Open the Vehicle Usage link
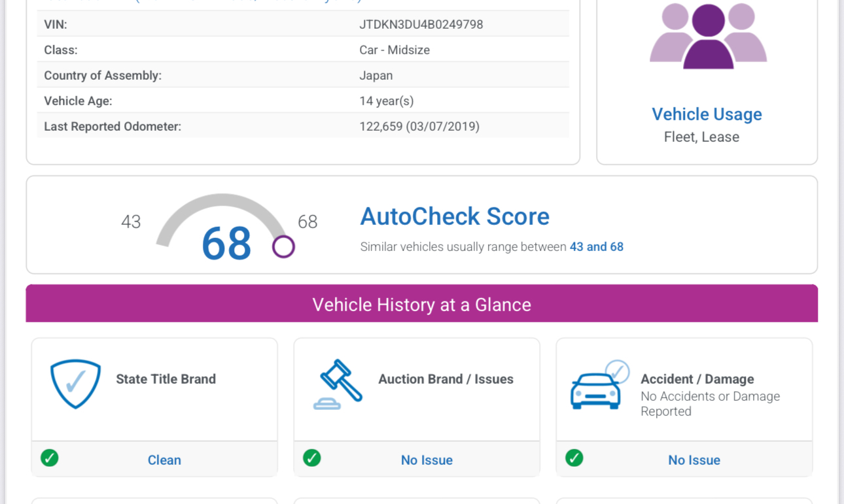The image size is (844, 504). (x=707, y=114)
